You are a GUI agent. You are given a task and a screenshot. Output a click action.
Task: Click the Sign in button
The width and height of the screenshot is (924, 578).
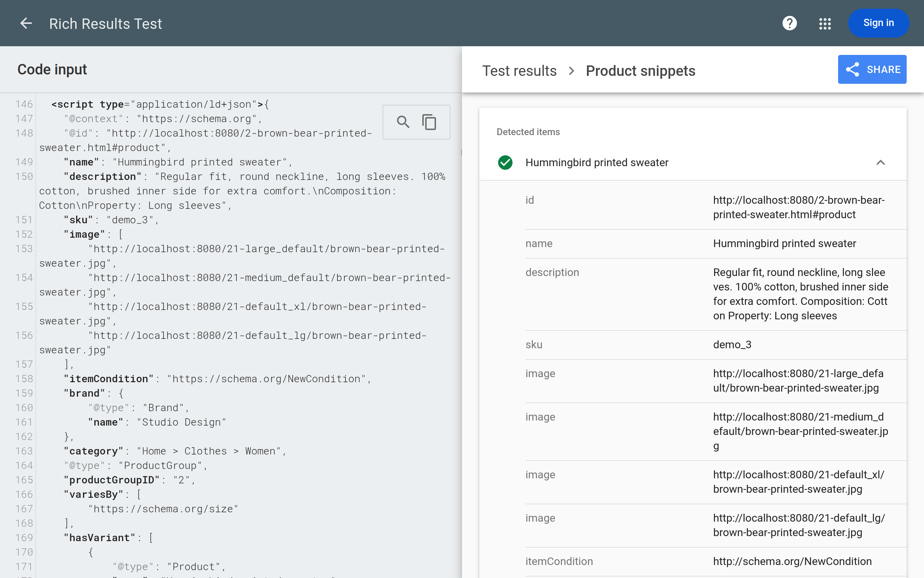coord(878,23)
